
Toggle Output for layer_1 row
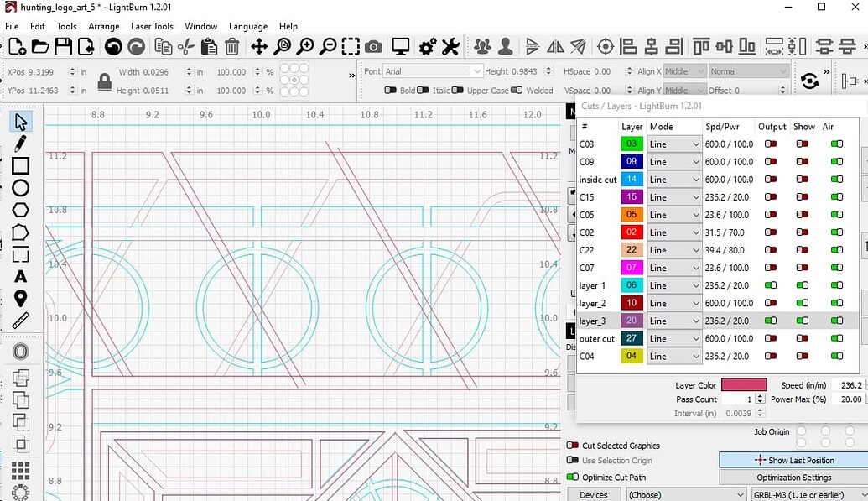(x=771, y=285)
